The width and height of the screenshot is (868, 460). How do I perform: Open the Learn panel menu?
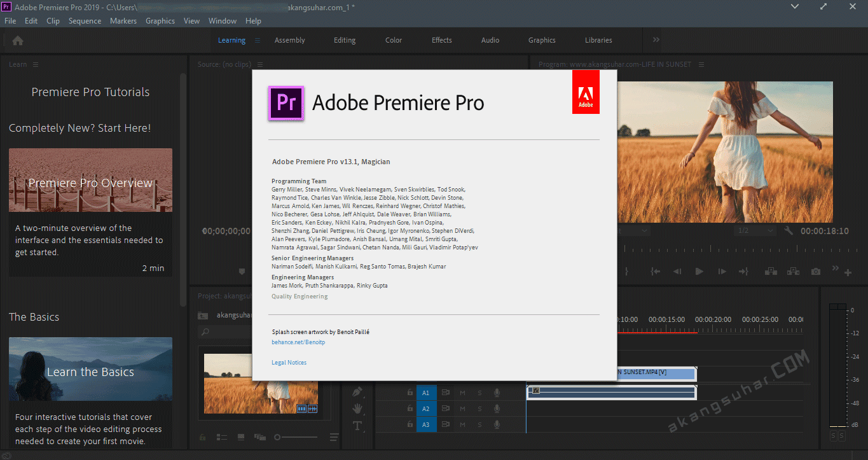click(x=36, y=64)
